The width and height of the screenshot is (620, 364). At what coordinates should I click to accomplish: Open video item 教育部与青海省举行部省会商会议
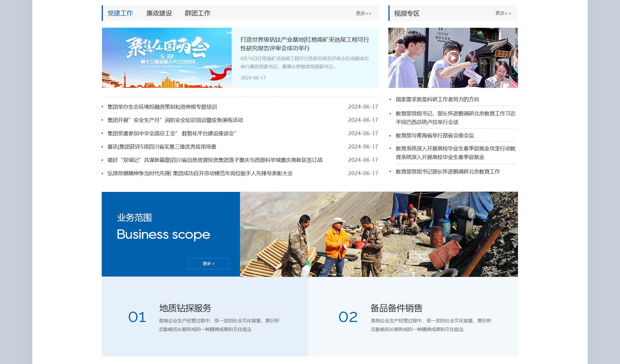coord(435,136)
